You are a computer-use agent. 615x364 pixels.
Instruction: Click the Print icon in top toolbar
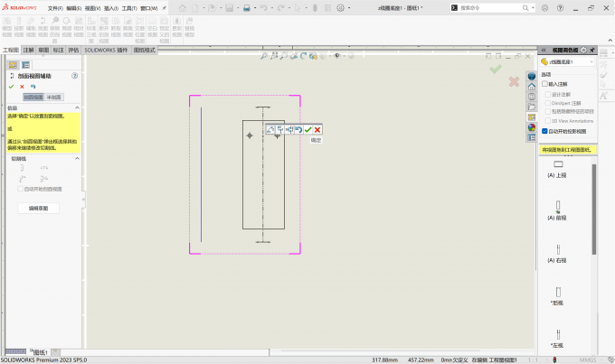247,8
